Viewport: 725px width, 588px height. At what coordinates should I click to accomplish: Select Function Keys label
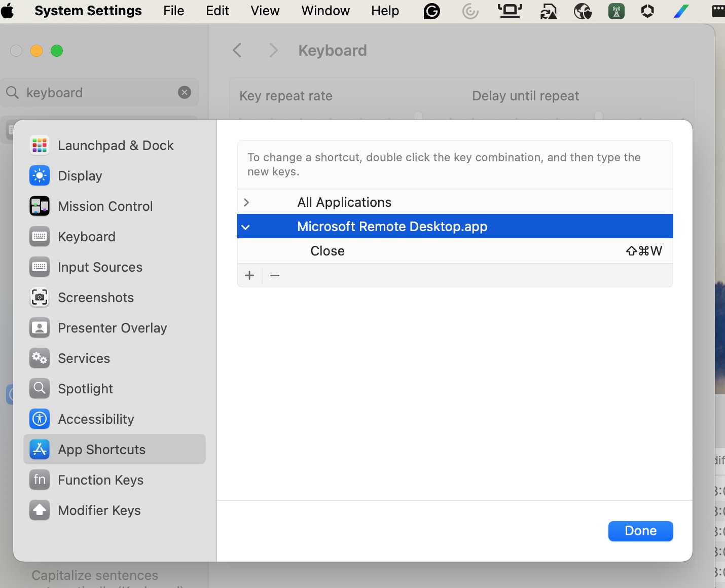[101, 480]
